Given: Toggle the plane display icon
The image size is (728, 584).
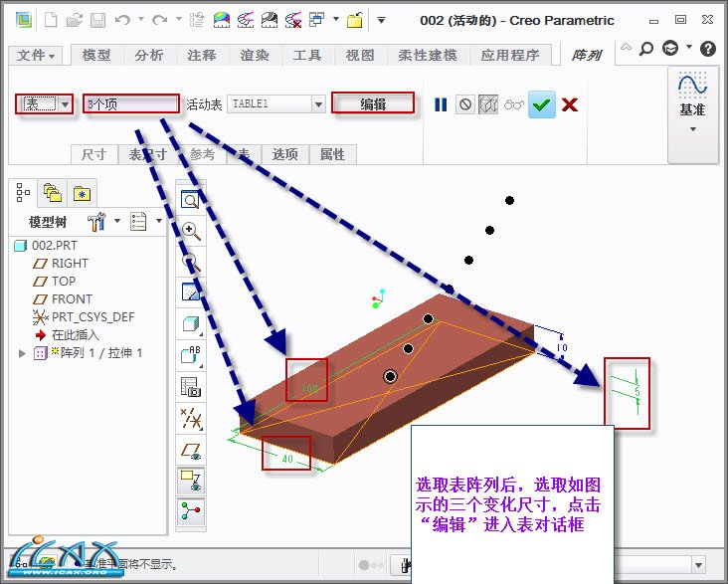Looking at the screenshot, I should 191,451.
